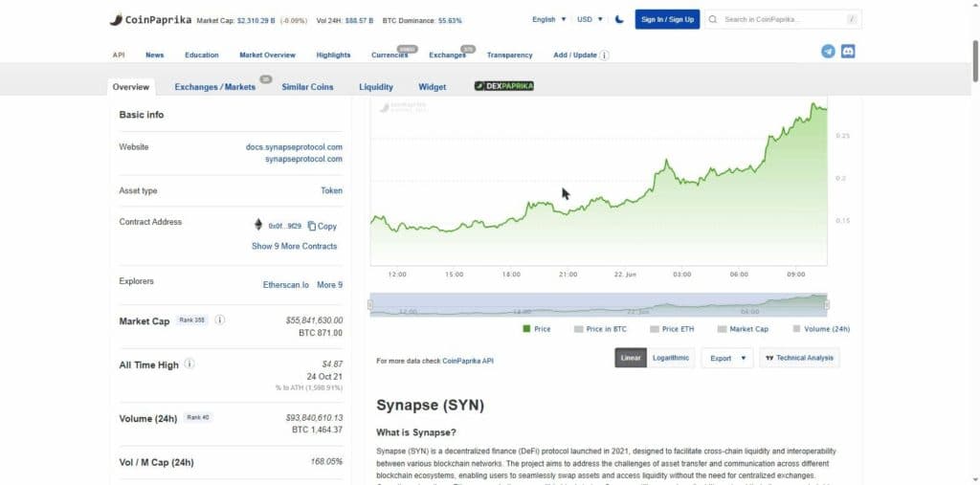Viewport: 980px width, 485px height.
Task: Open the Exchanges menu item in the top navigation
Action: pos(448,55)
